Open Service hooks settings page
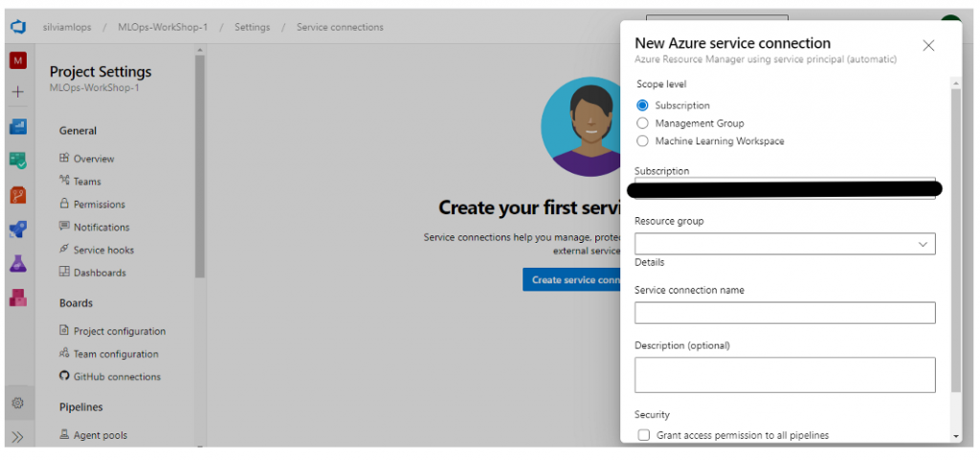 pos(103,251)
